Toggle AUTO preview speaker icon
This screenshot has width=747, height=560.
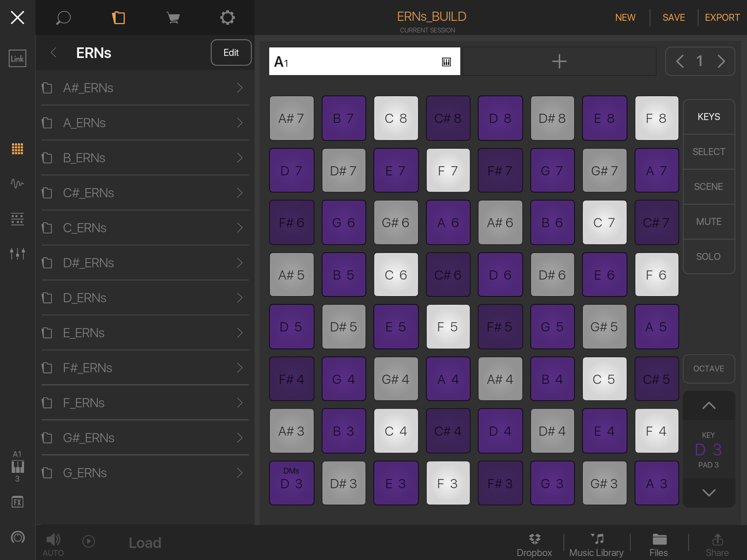pyautogui.click(x=53, y=544)
